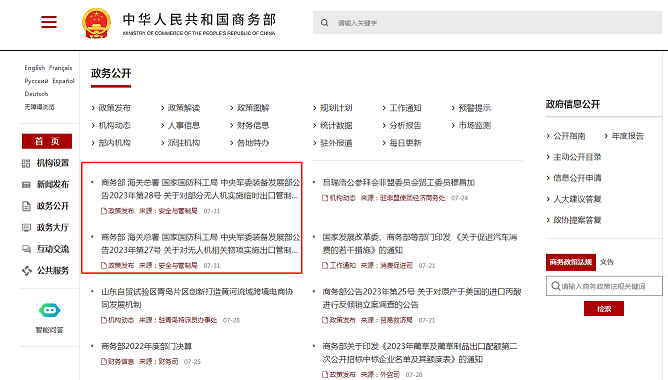Image resolution: width=668 pixels, height=380 pixels.
Task: Switch language to Français
Action: tap(60, 68)
